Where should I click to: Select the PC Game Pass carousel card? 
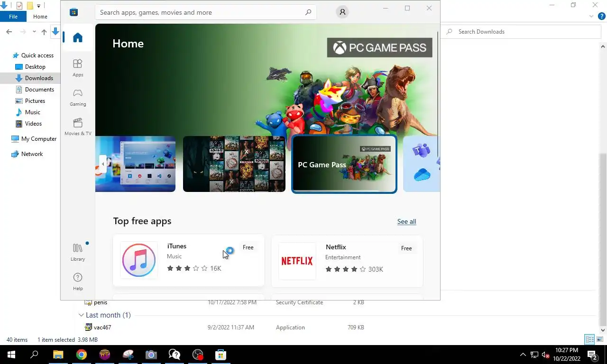(x=344, y=164)
